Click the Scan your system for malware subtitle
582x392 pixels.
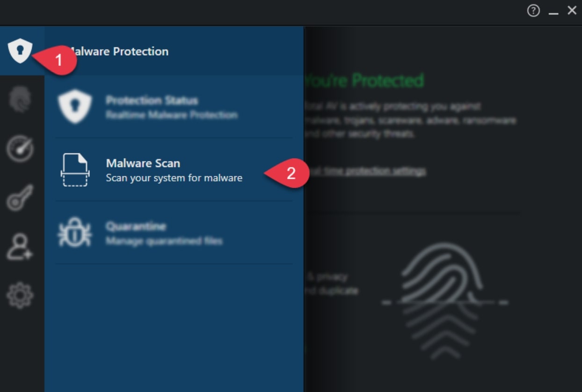point(175,178)
